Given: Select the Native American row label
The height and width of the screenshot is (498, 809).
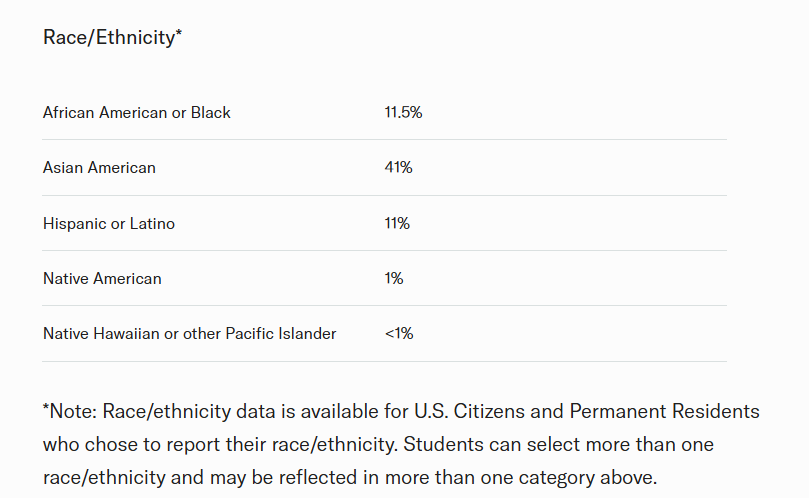Looking at the screenshot, I should pyautogui.click(x=102, y=279).
